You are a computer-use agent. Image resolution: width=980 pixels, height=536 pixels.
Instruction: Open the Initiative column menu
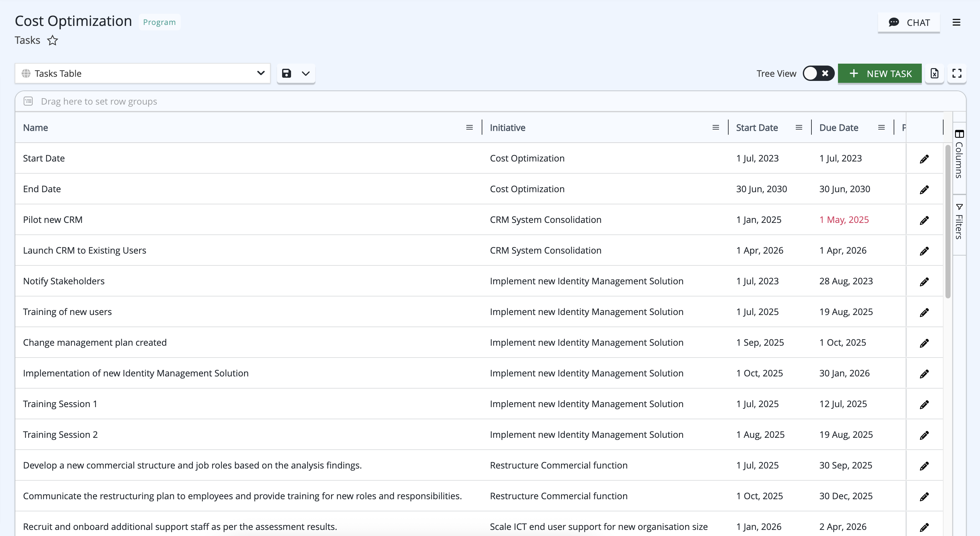pos(715,127)
